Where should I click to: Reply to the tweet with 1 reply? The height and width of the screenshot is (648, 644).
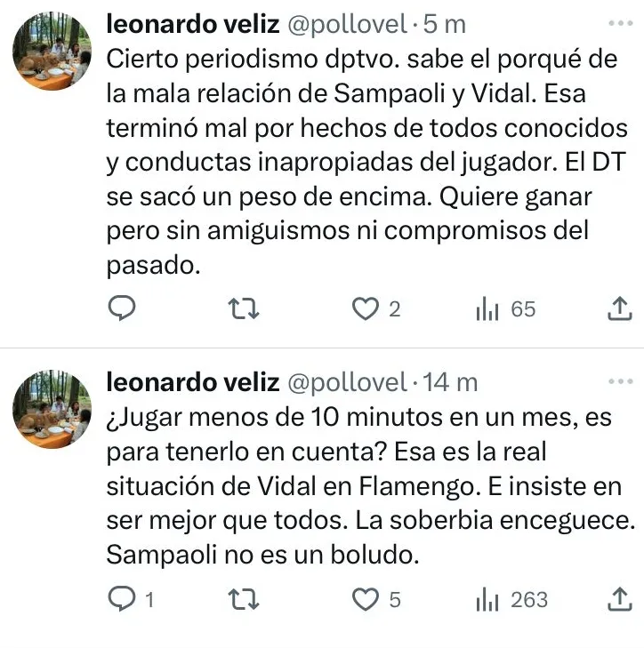click(121, 600)
